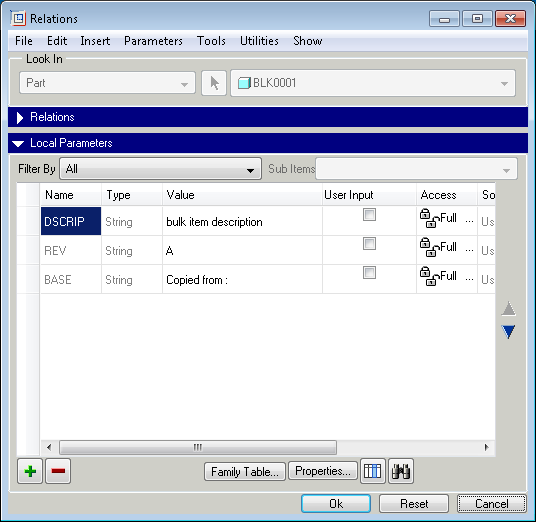This screenshot has height=522, width=536.
Task: Click the binoculars search icon
Action: pos(401,471)
